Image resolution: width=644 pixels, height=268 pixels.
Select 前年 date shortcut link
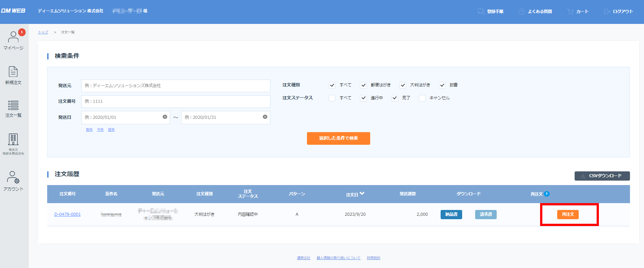89,130
